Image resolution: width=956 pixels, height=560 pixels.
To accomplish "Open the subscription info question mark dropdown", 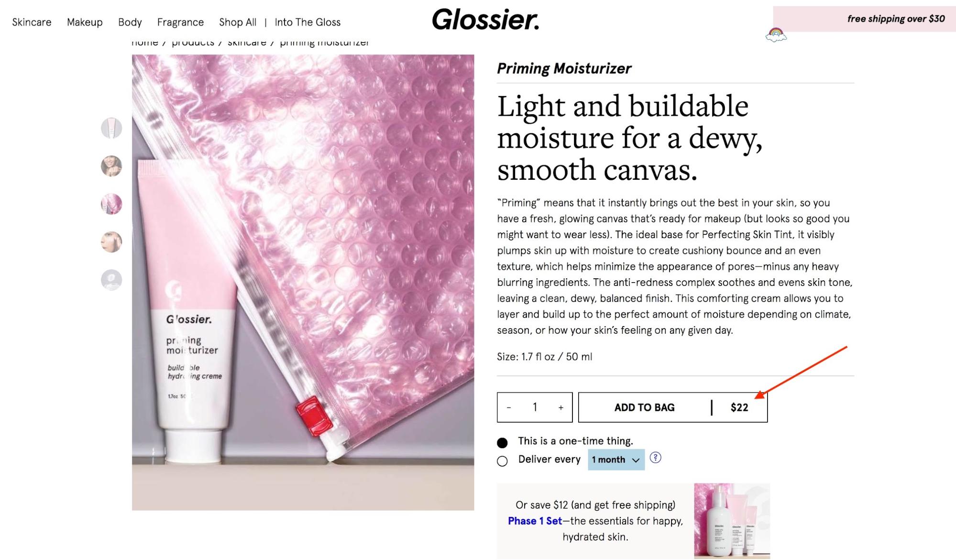I will pyautogui.click(x=655, y=458).
